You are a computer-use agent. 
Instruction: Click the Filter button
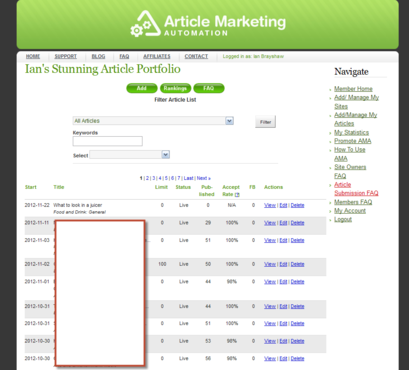[265, 122]
